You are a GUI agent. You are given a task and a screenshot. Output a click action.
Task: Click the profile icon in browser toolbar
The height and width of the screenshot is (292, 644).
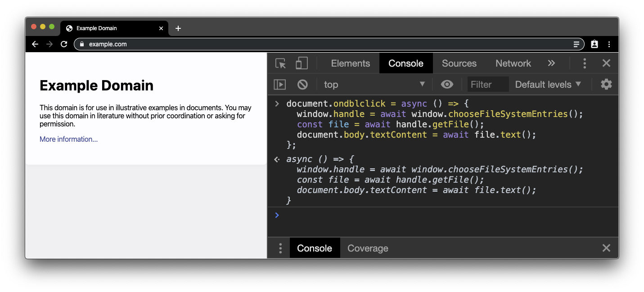[x=594, y=44]
